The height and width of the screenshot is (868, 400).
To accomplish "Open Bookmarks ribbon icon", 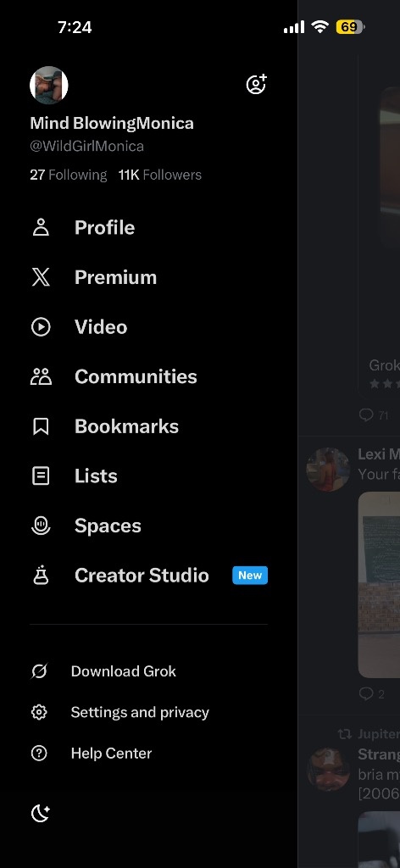I will point(41,426).
